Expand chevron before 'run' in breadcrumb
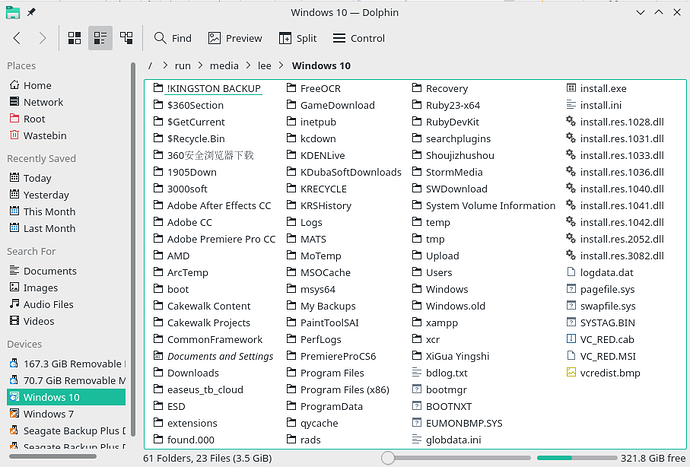Screen dimensions: 690x467 (165, 65)
